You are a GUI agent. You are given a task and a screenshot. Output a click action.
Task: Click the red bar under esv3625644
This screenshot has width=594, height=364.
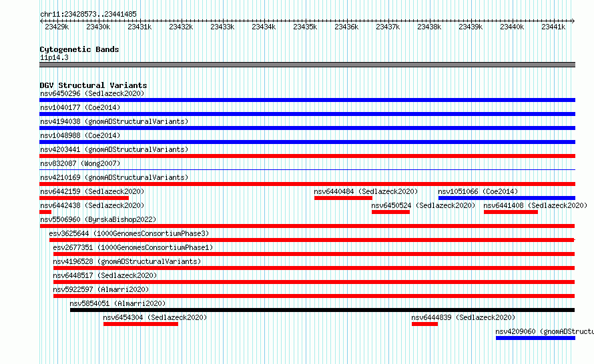tap(312, 240)
